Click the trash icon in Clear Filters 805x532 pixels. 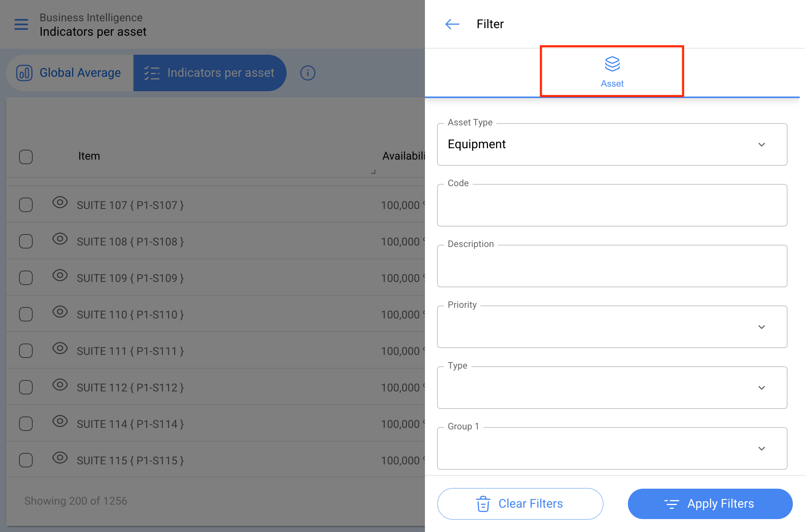(x=483, y=504)
